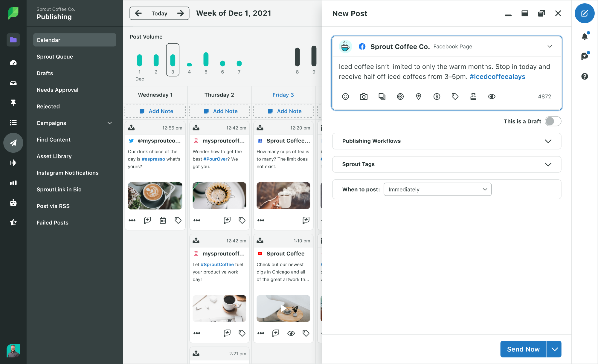This screenshot has height=364, width=598.
Task: Click the tag icon on Thursday post
Action: tap(242, 220)
